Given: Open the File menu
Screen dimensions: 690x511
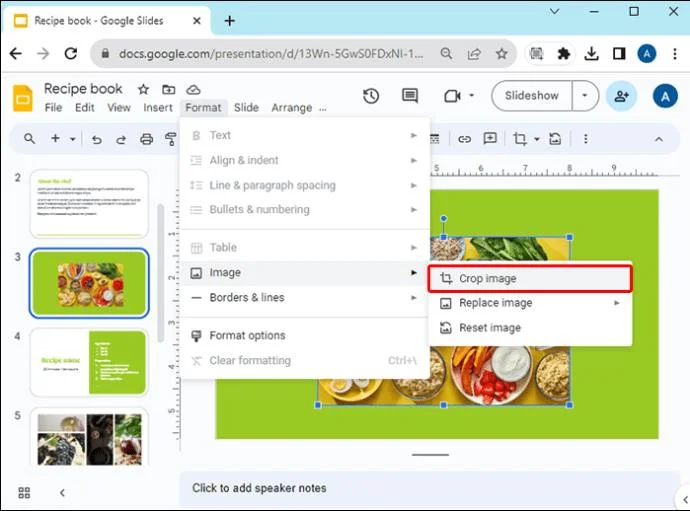Looking at the screenshot, I should pos(53,108).
